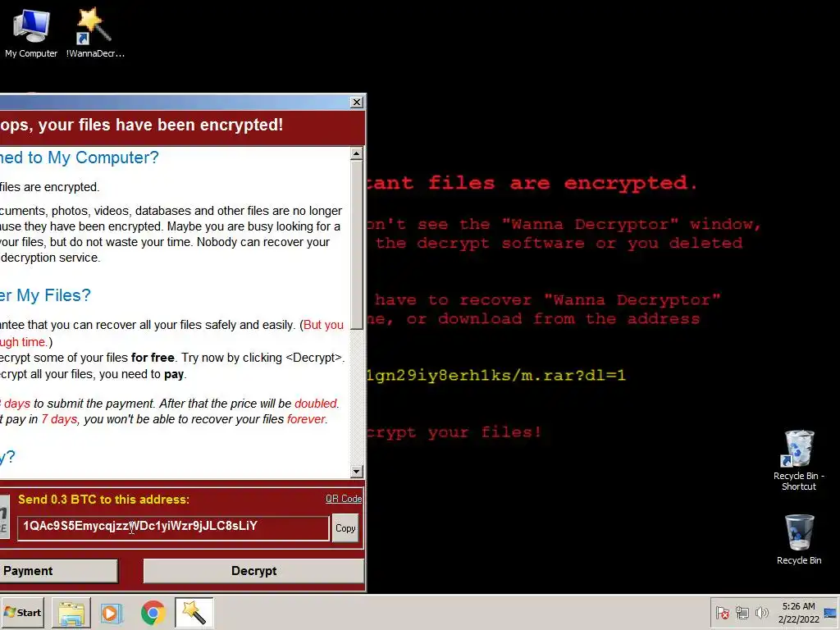Click the scrollbar thumb in ransom text

point(356,244)
